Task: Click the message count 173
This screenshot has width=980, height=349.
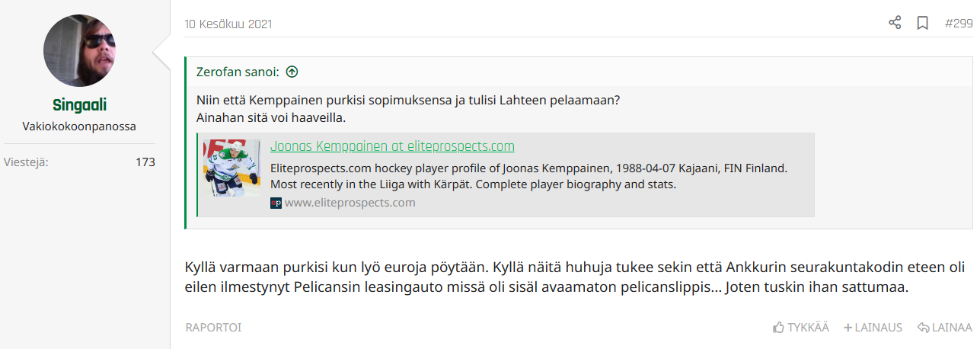Action: (x=145, y=162)
